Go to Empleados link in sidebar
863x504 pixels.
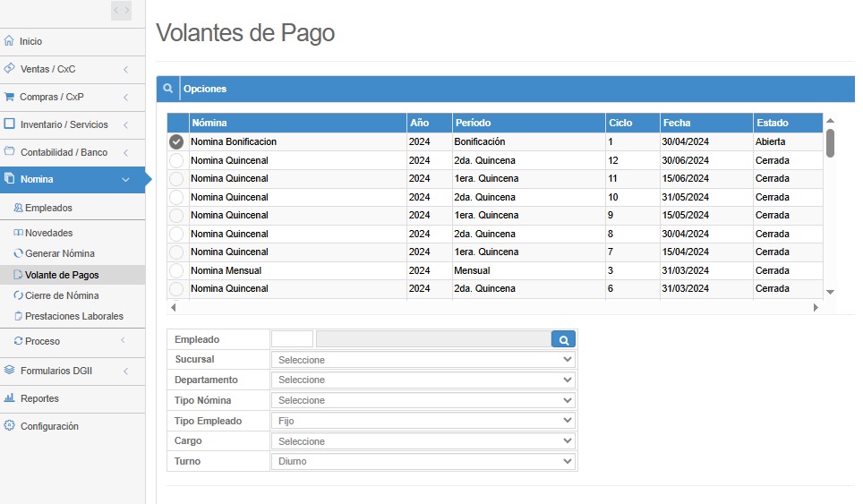tap(48, 208)
